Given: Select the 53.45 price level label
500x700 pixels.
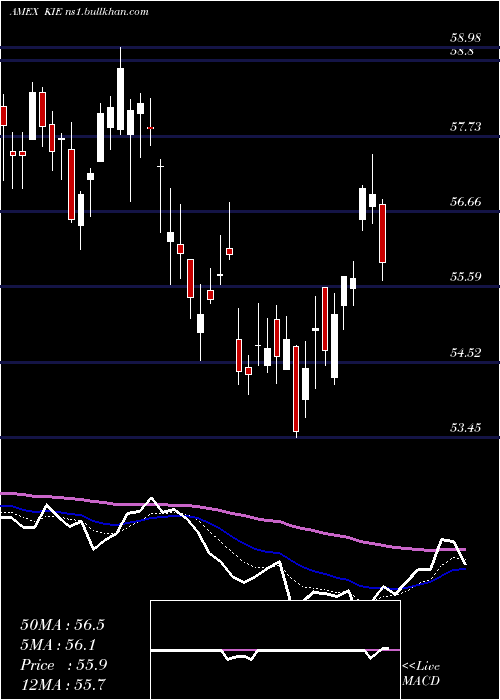Looking at the screenshot, I should pos(465,428).
